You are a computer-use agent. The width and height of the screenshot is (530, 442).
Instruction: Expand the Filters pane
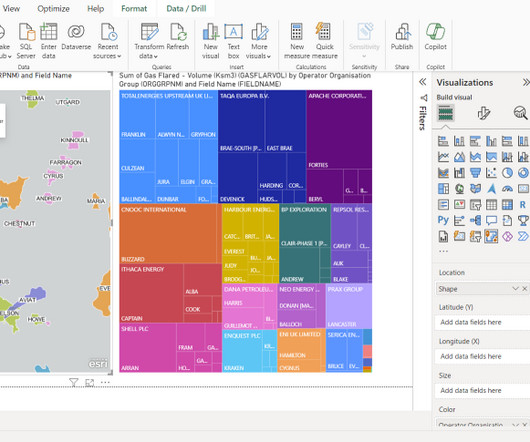[423, 82]
